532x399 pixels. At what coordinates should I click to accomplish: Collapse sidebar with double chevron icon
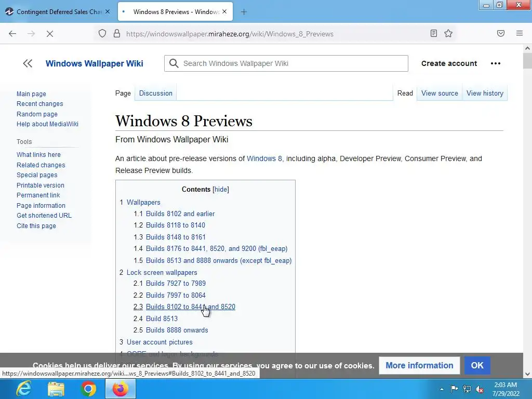[28, 63]
